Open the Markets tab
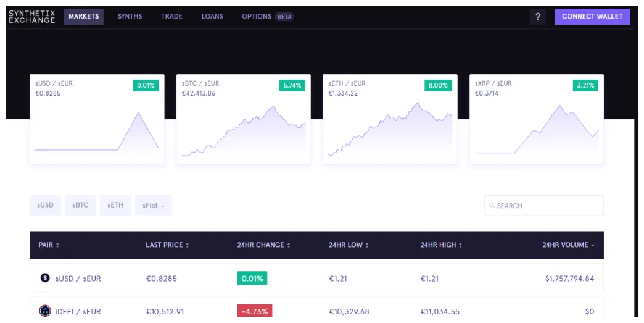644x323 pixels. coord(83,17)
